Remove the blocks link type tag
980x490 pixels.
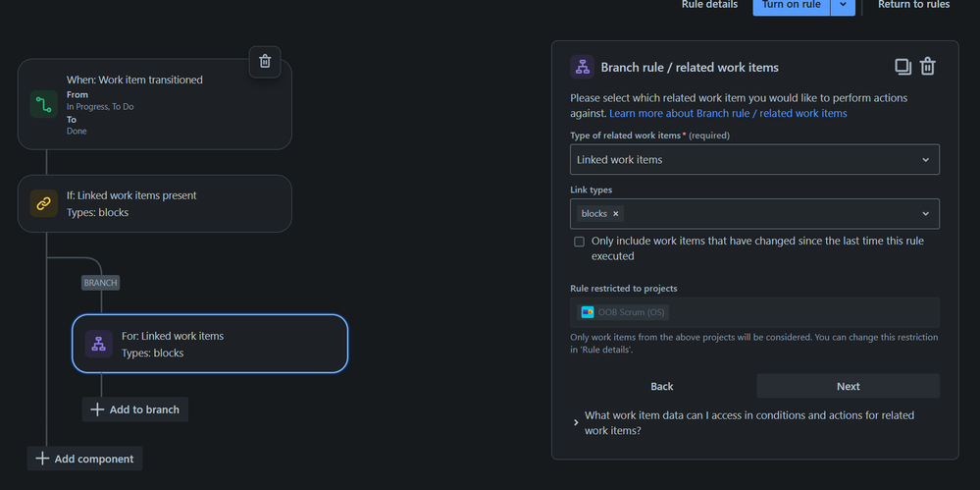pyautogui.click(x=616, y=214)
